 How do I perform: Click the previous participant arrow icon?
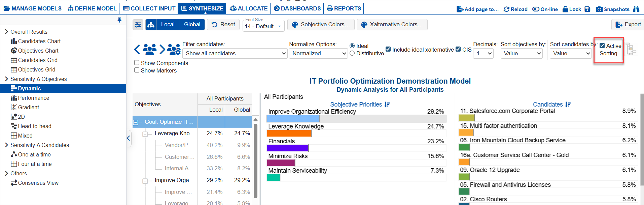click(x=137, y=50)
